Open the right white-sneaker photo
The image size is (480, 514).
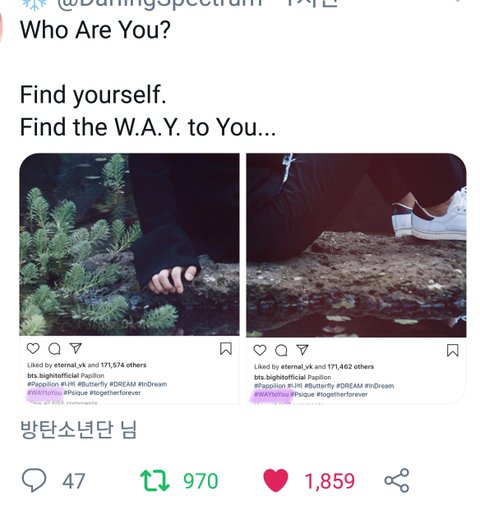click(356, 245)
